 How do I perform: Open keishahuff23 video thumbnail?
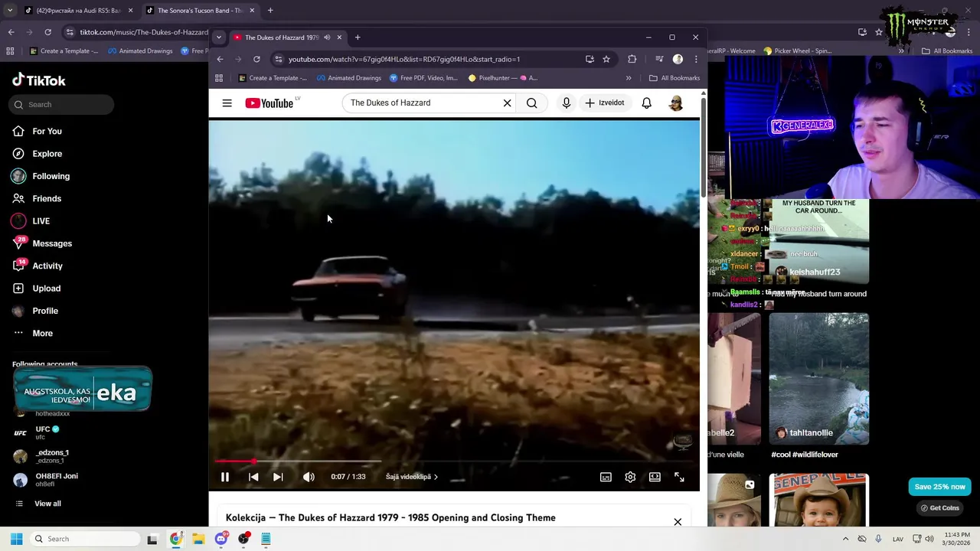click(818, 241)
